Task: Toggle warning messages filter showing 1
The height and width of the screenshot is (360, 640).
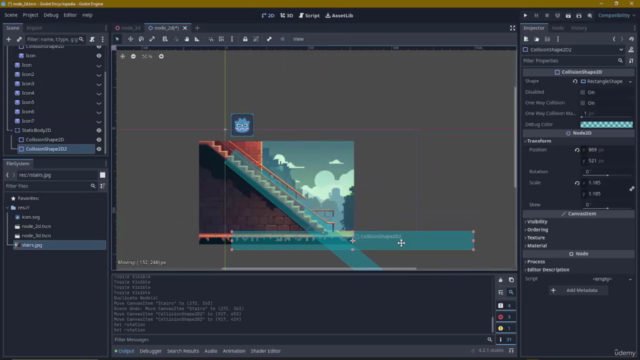Action: [x=505, y=328]
